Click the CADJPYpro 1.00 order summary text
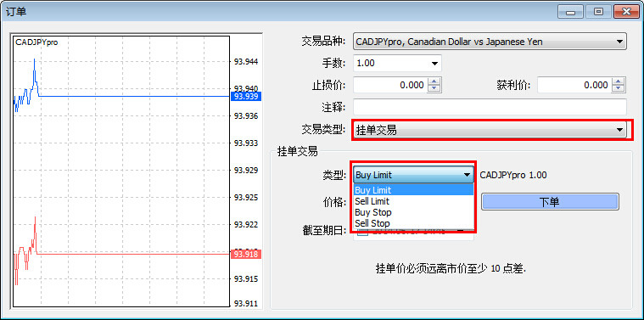 (x=513, y=175)
